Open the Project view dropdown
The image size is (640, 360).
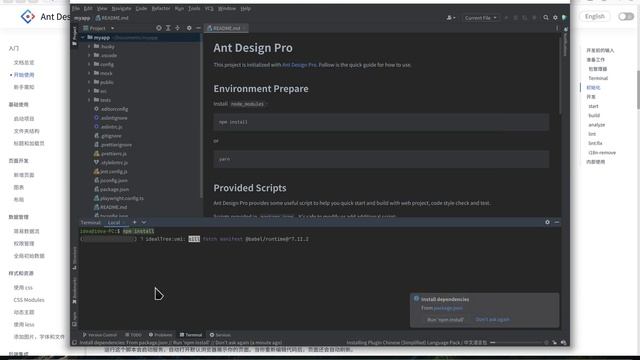pyautogui.click(x=99, y=28)
